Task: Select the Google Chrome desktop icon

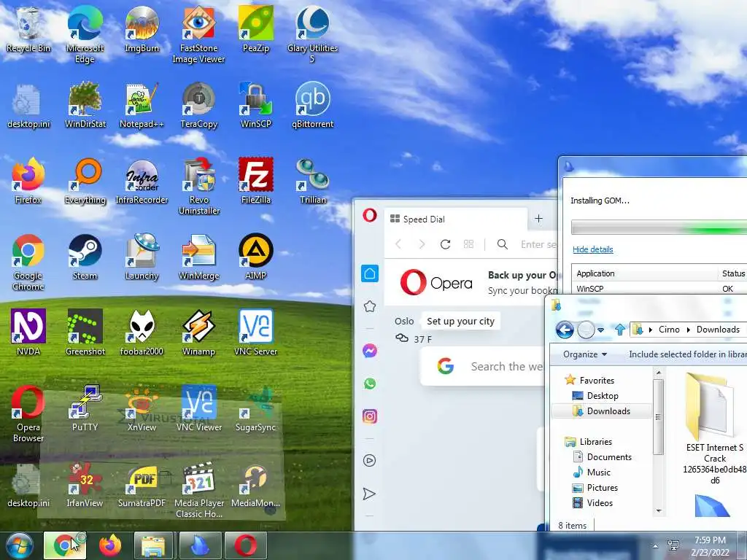Action: tap(28, 262)
